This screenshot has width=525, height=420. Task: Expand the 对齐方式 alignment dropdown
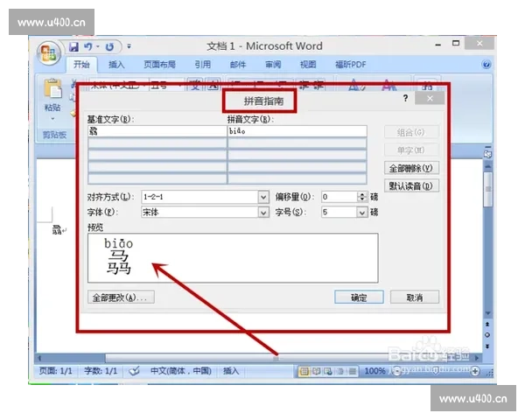pyautogui.click(x=263, y=198)
